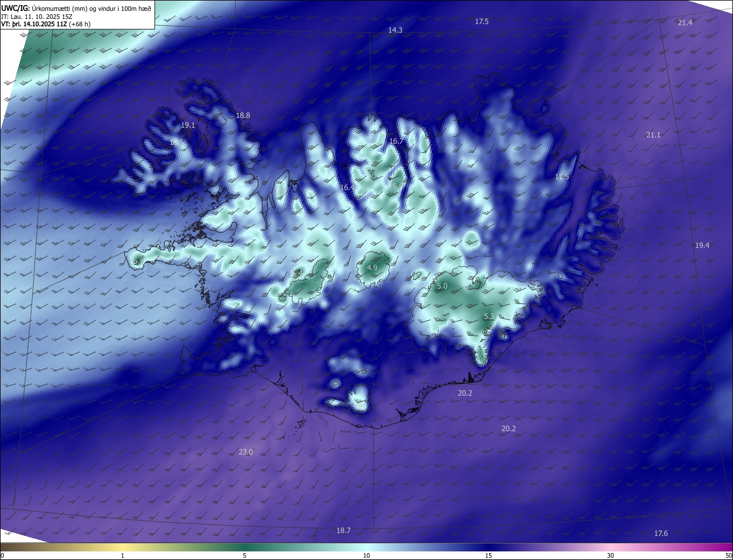The height and width of the screenshot is (560, 733).
Task: Click the 16.7 value label
Action: point(396,141)
